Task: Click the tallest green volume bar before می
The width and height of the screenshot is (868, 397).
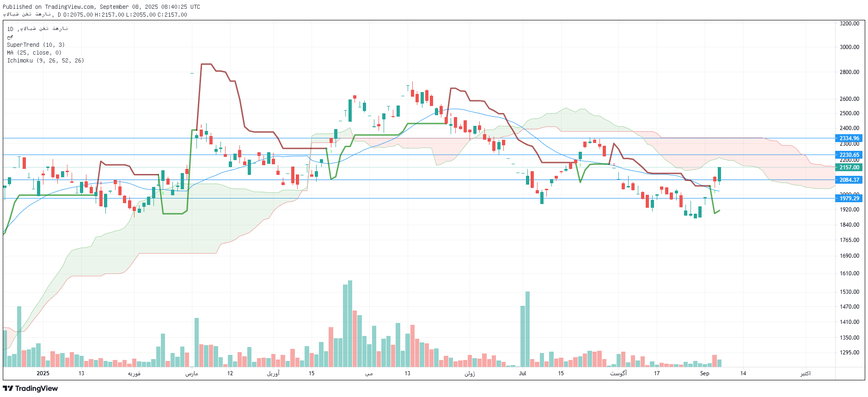Action: pos(350,324)
